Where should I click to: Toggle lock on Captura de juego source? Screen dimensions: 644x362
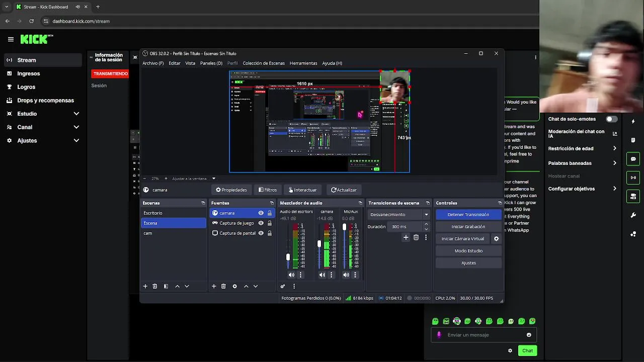[270, 223]
